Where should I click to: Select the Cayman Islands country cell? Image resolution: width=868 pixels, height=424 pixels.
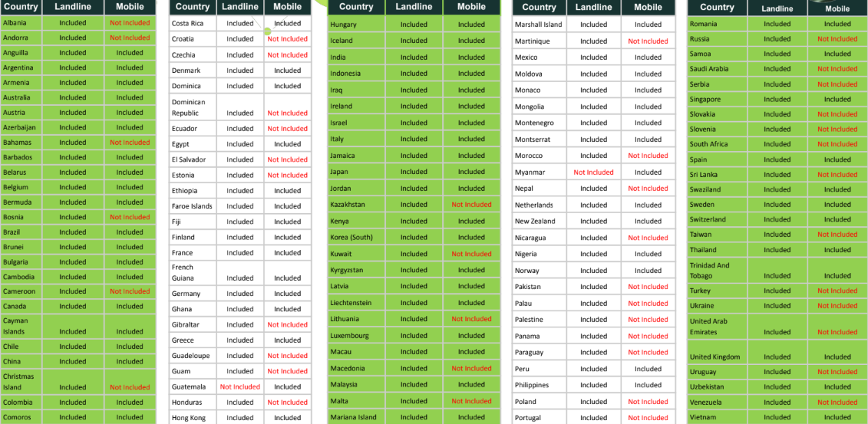click(15, 327)
